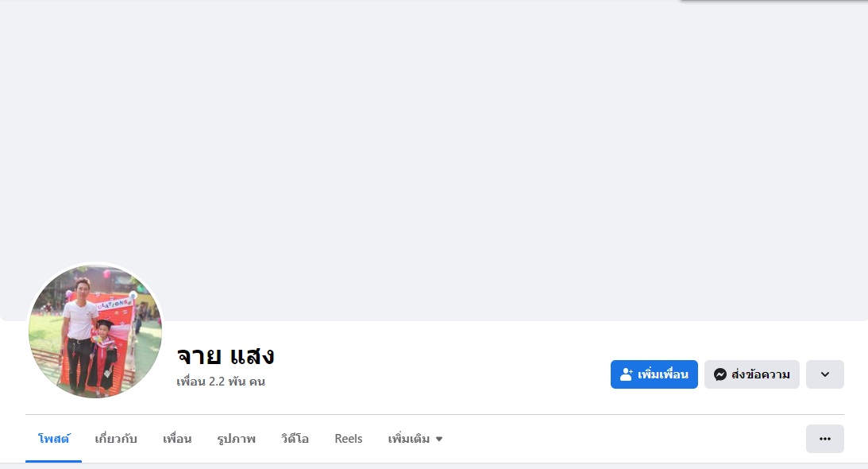Viewport: 868px width, 469px height.
Task: Click the small caret next to เพิ่มเติม
Action: [x=439, y=439]
